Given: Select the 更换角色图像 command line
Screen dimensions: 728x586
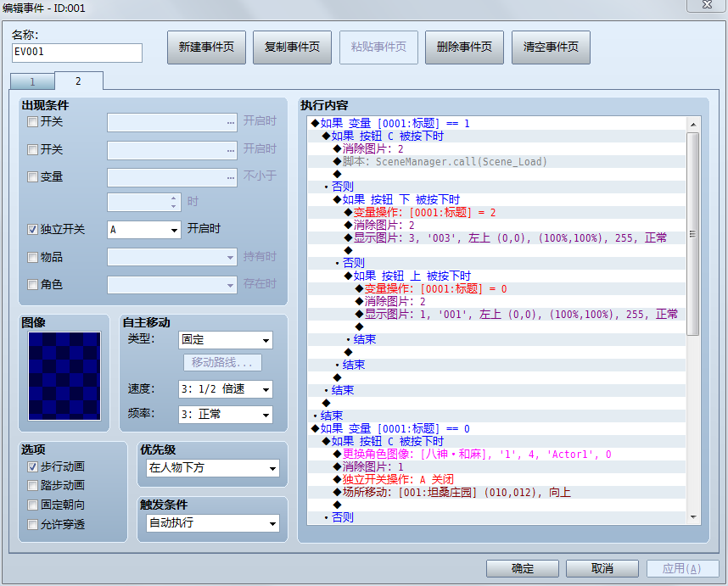Looking at the screenshot, I should (496, 455).
